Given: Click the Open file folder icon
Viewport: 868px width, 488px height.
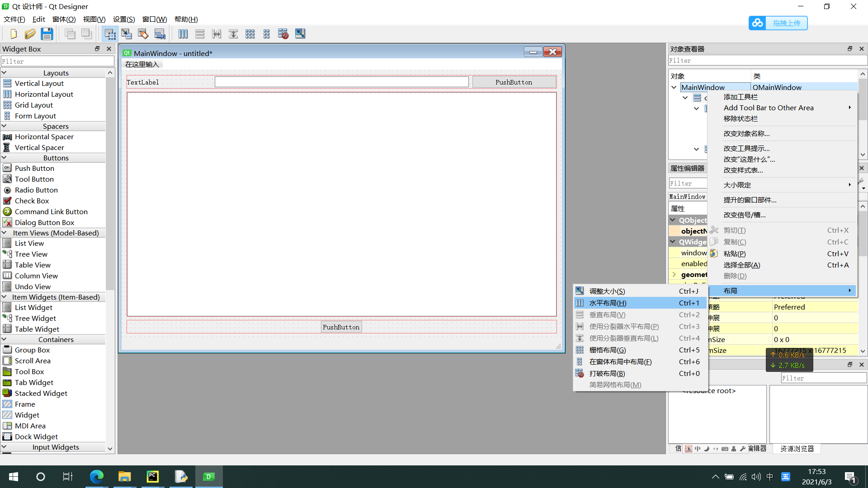Looking at the screenshot, I should click(x=30, y=34).
